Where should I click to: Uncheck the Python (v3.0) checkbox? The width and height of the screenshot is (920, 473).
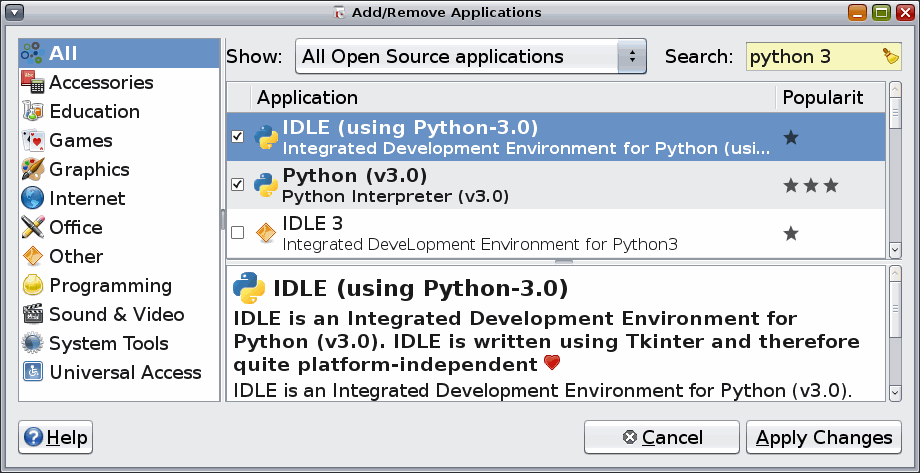tap(237, 185)
